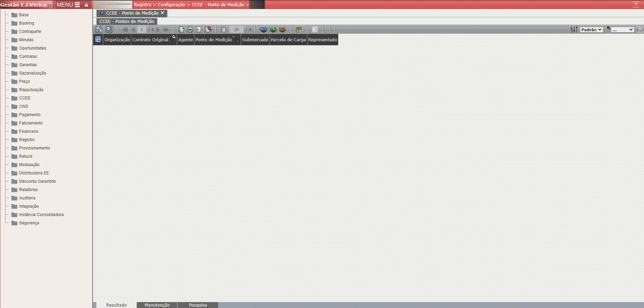Click the lock icon next to MENU
This screenshot has width=644, height=308.
tap(87, 5)
